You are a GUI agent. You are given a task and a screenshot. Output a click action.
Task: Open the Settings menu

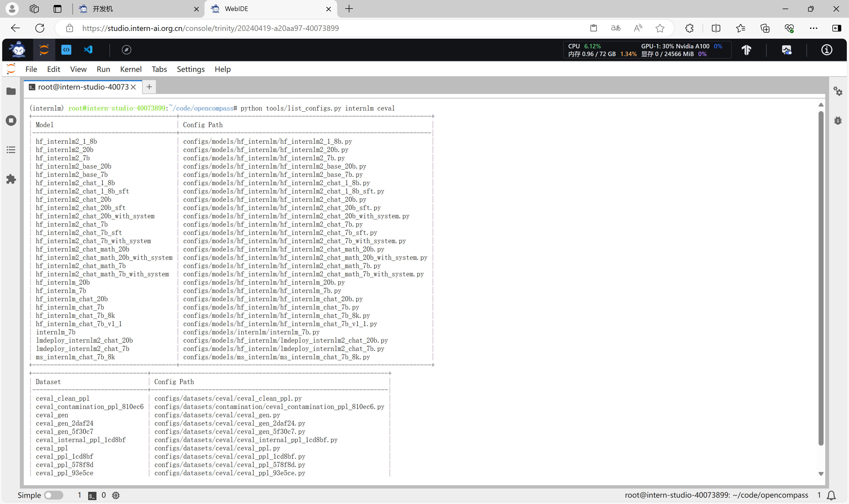click(x=190, y=69)
